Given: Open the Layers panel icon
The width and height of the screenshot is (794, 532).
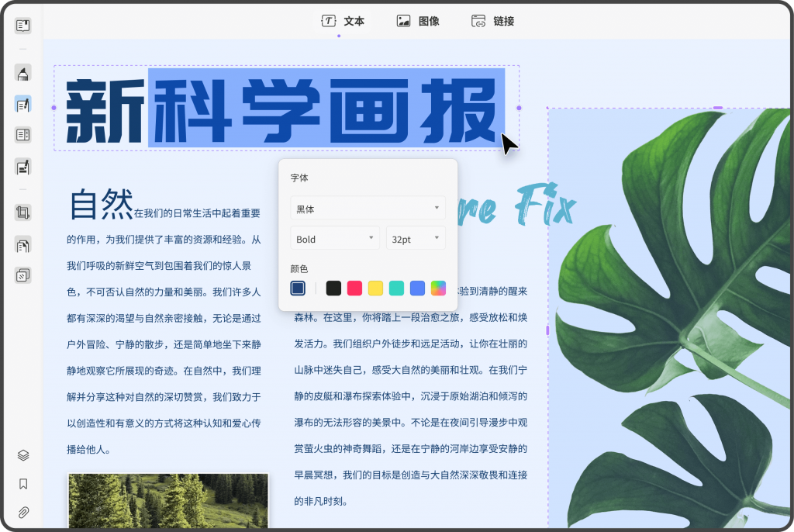Looking at the screenshot, I should click(x=23, y=455).
